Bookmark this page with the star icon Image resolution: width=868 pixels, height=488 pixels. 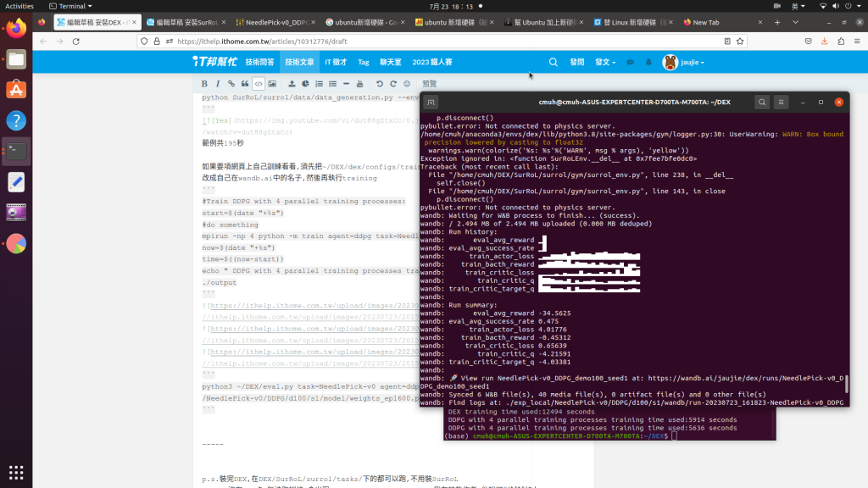point(740,41)
